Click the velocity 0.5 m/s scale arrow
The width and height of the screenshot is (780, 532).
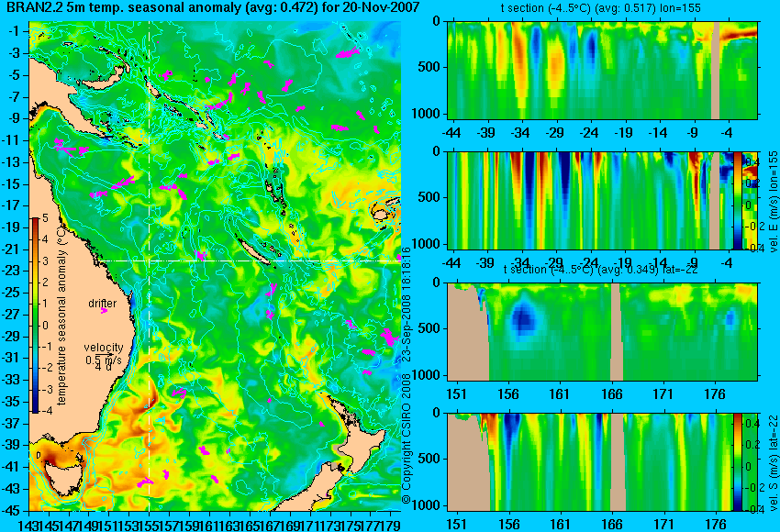[105, 353]
